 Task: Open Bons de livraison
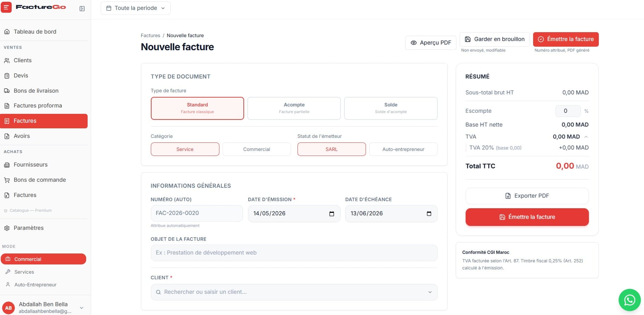tap(44, 91)
